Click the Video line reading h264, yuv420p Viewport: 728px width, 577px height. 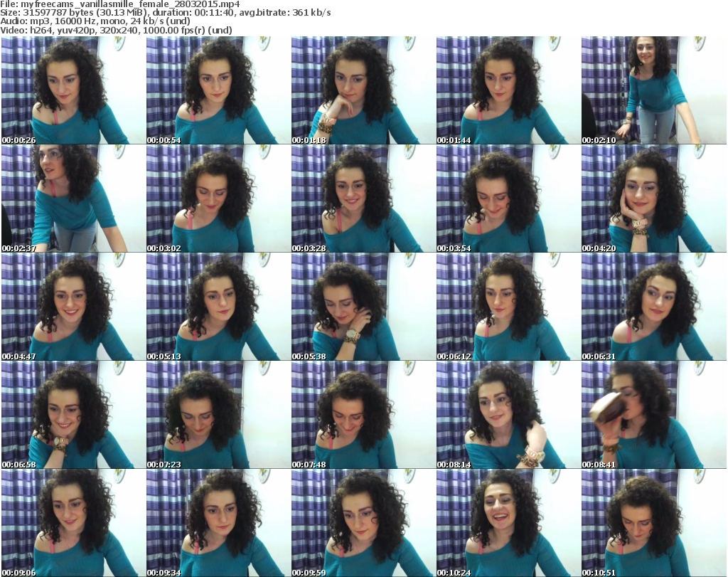[116, 30]
